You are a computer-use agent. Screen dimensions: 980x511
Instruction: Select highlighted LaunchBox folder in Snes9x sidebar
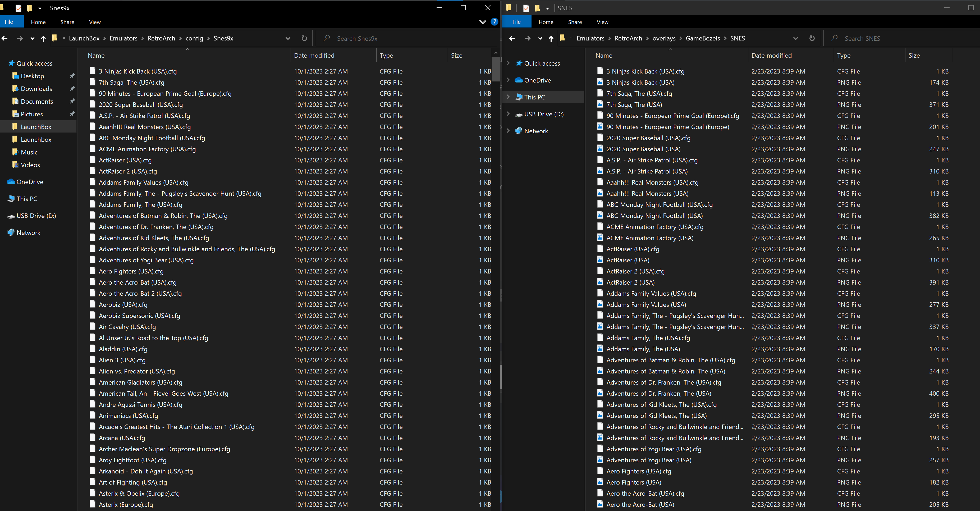click(38, 127)
